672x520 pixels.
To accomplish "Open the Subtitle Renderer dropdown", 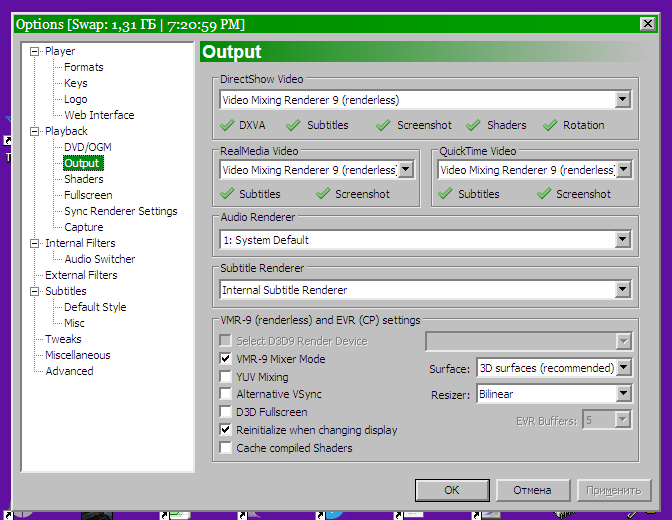I will [622, 289].
